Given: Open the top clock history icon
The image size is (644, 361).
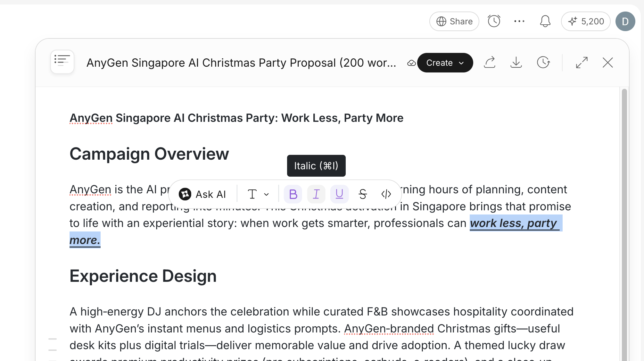Looking at the screenshot, I should tap(494, 21).
